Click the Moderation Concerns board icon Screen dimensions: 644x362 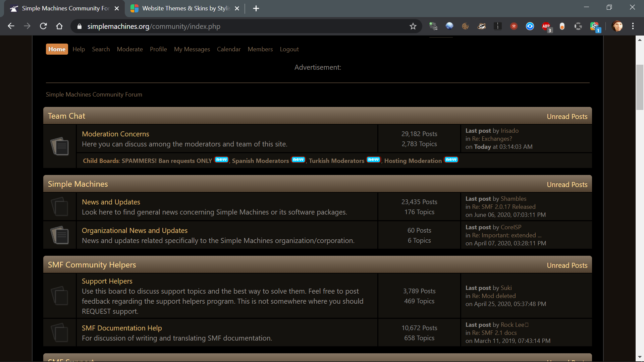point(60,146)
